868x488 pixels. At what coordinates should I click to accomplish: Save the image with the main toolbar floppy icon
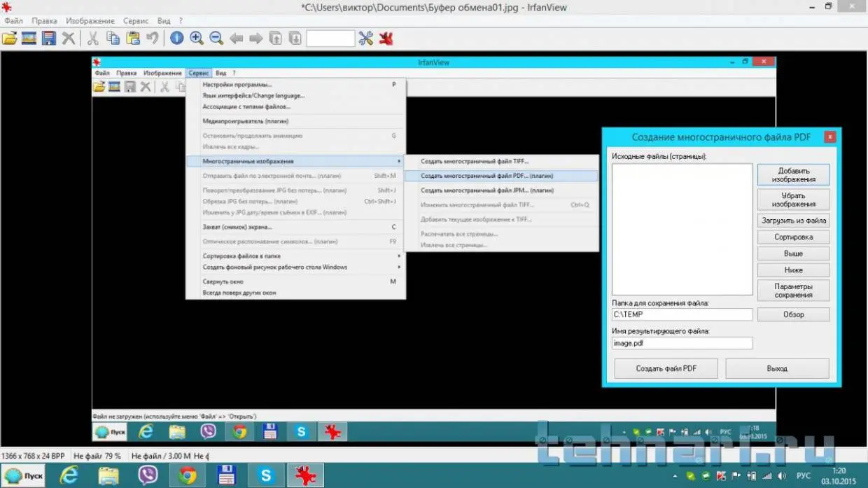[x=48, y=38]
